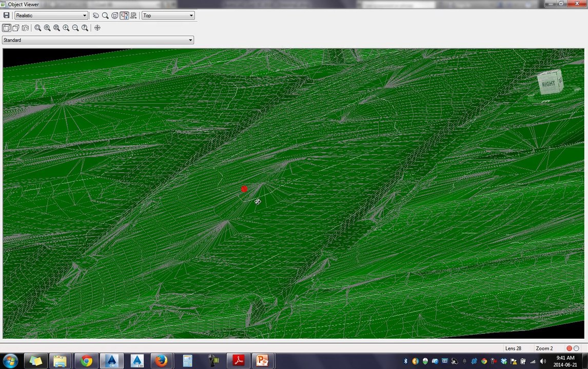The image size is (588, 369).
Task: Toggle the active Orbit tool
Action: pos(124,15)
